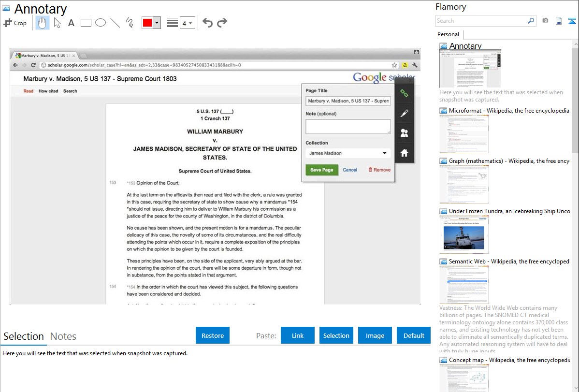The image size is (579, 392).
Task: Click the Page Title input field
Action: tap(348, 101)
